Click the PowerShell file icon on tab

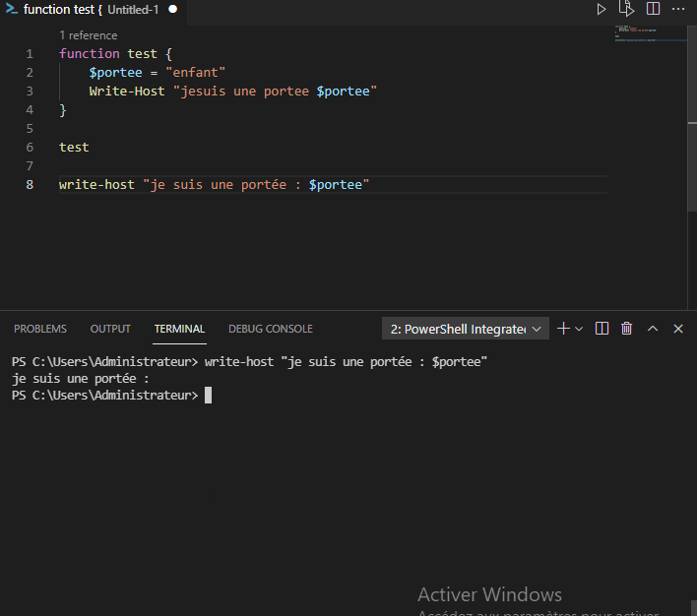(12, 9)
